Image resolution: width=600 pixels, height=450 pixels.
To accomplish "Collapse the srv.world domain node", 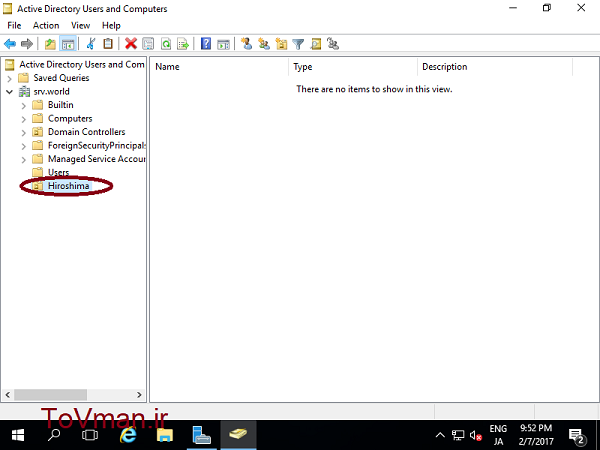I will (10, 92).
